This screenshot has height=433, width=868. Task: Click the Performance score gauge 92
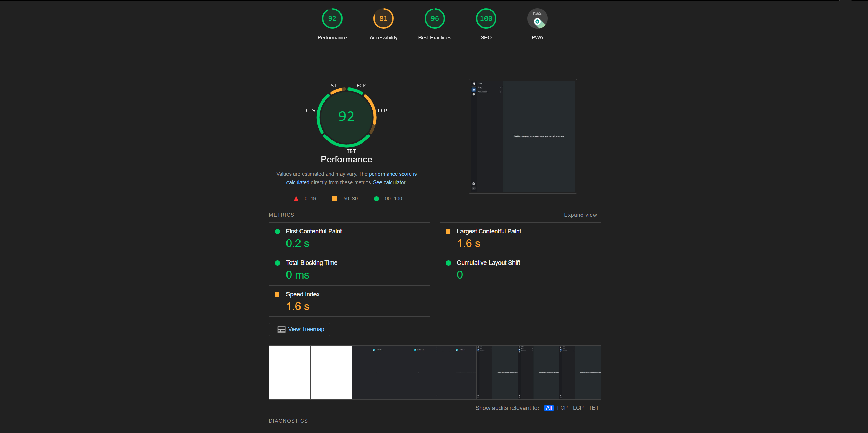(332, 19)
